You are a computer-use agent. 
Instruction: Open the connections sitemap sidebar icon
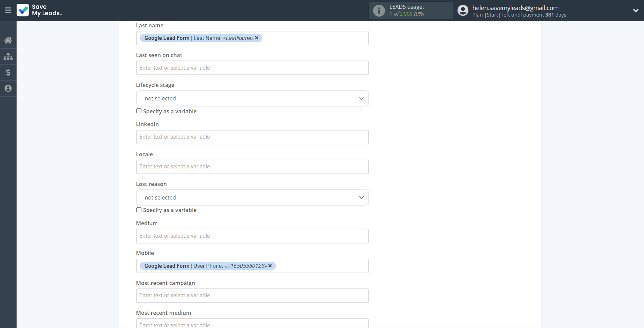click(x=8, y=56)
